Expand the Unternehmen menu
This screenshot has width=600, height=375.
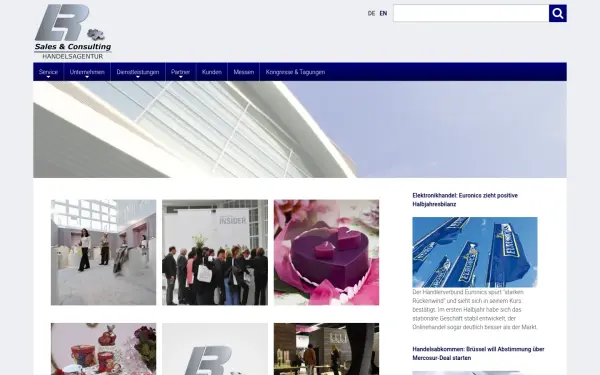tap(87, 72)
